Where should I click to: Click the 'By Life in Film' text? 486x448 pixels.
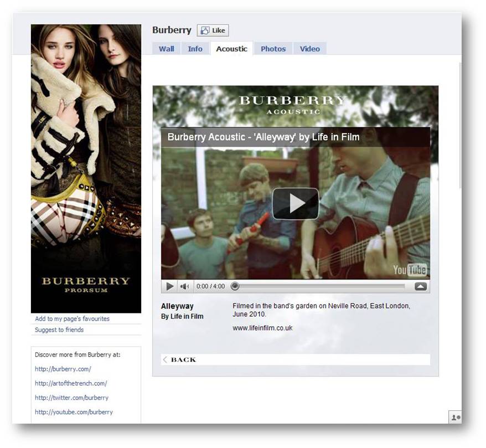tap(182, 316)
